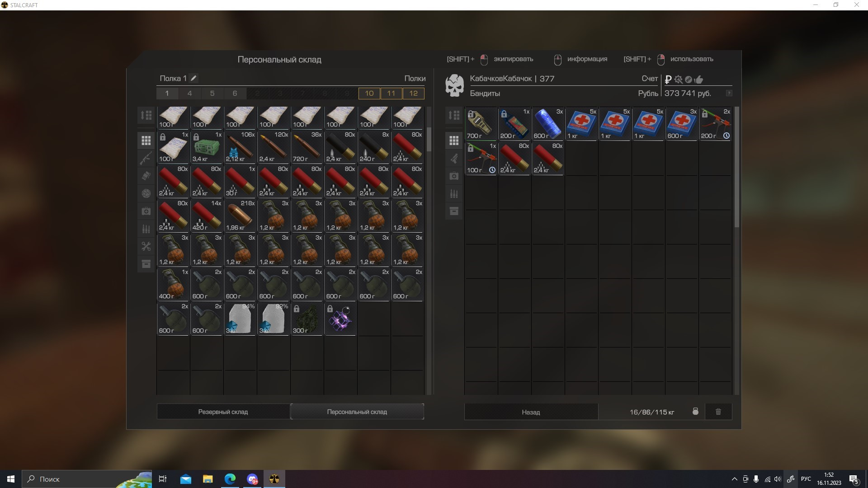
Task: Open Discord from the taskbar
Action: (x=252, y=479)
